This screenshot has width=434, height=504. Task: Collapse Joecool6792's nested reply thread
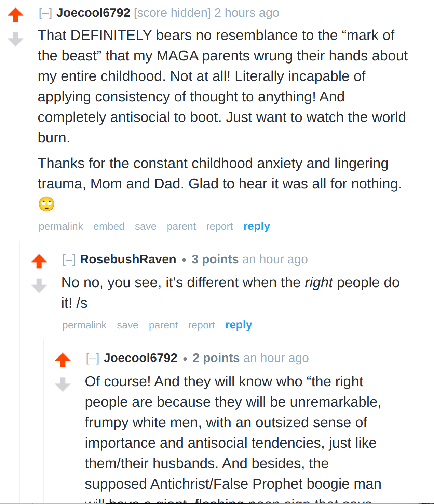click(93, 358)
